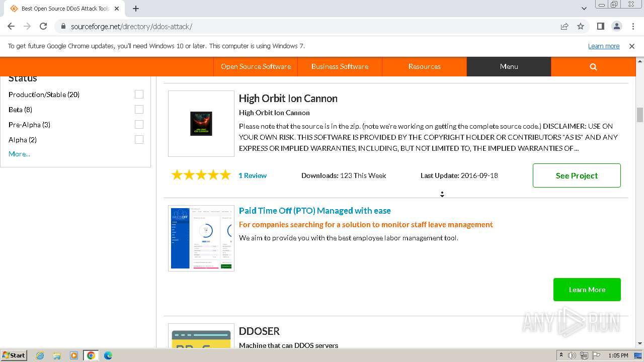644x362 pixels.
Task: Open the Business Software menu
Action: click(x=340, y=66)
